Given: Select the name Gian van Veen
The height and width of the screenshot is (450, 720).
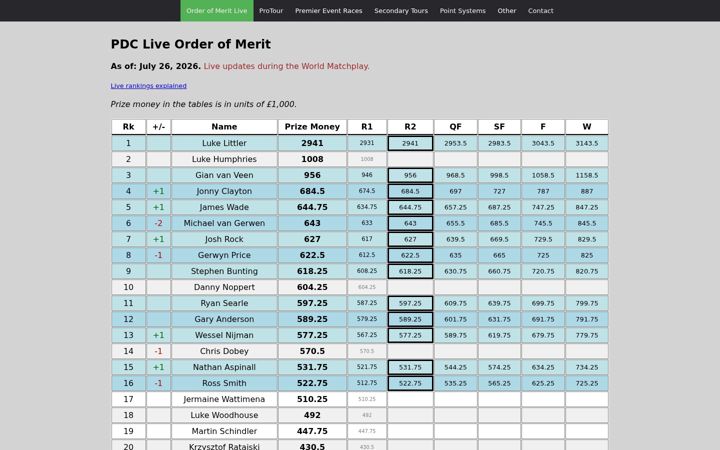Looking at the screenshot, I should (224, 175).
